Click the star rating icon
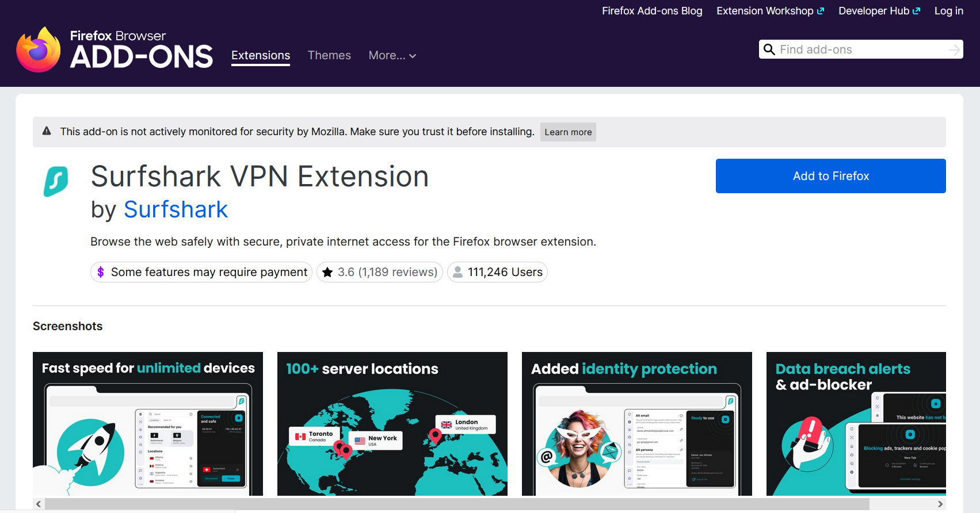This screenshot has width=980, height=513. click(x=327, y=272)
